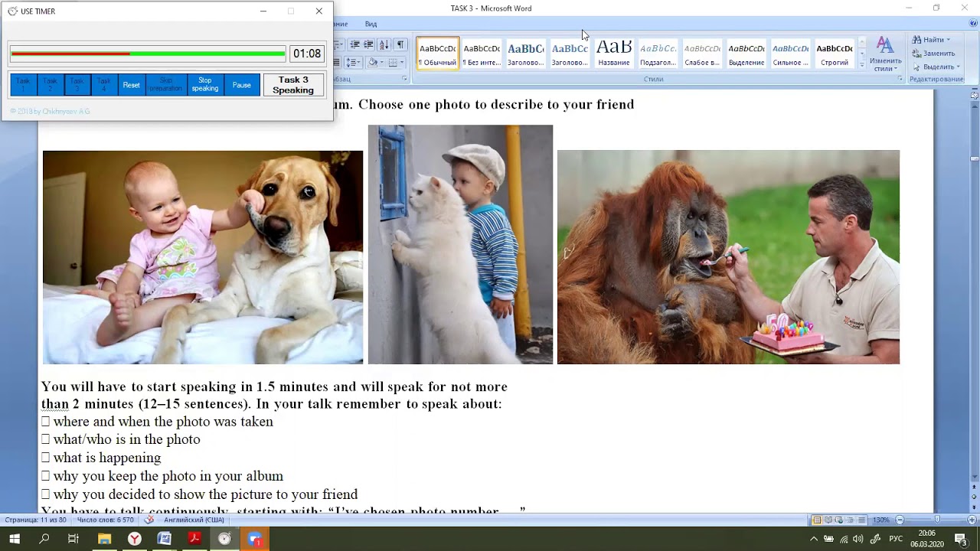Click the Stop speaking button
This screenshot has width=980, height=551.
tap(205, 84)
